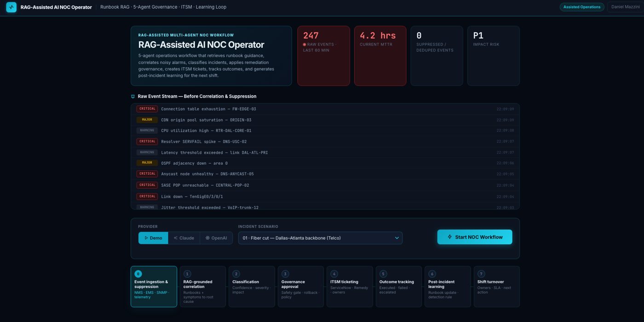Click CPU utilization high — RTR-DAL-CORE-01 text
This screenshot has height=322, width=644.
click(x=206, y=131)
